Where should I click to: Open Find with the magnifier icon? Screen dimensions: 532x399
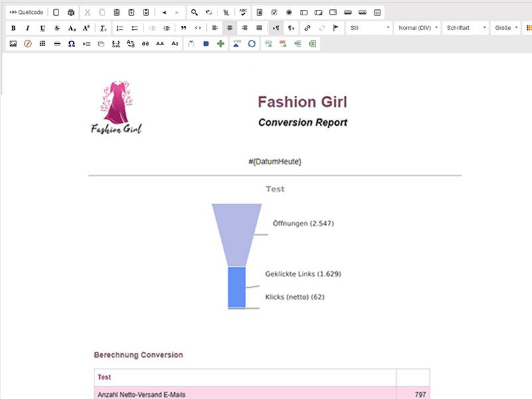pyautogui.click(x=194, y=13)
